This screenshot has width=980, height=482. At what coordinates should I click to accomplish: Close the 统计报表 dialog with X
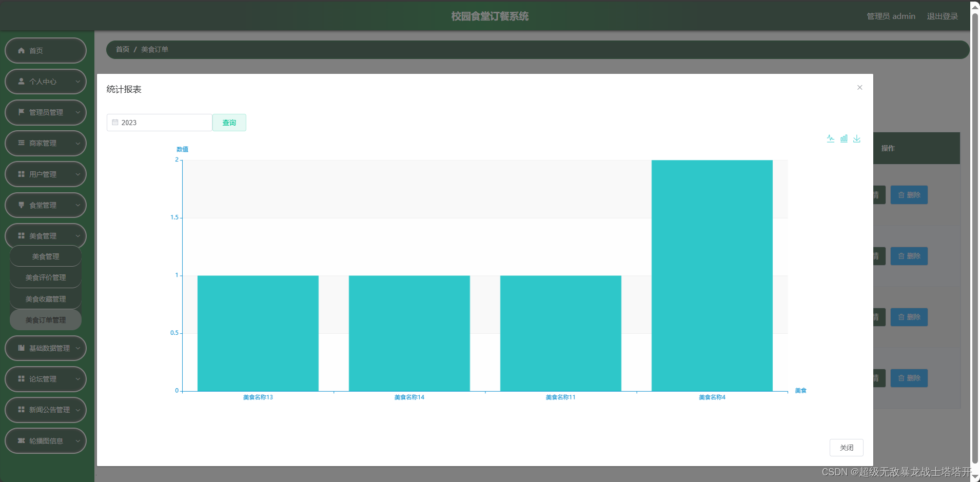[x=860, y=88]
